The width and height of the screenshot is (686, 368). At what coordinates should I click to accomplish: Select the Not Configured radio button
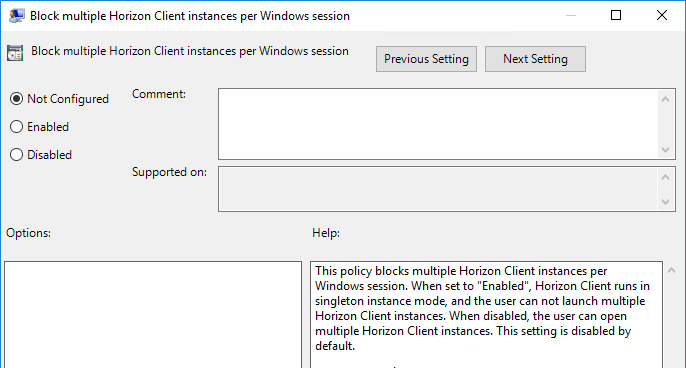16,99
